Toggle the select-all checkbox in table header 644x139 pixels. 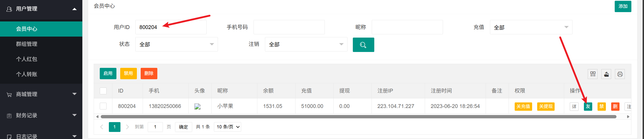[x=103, y=91]
